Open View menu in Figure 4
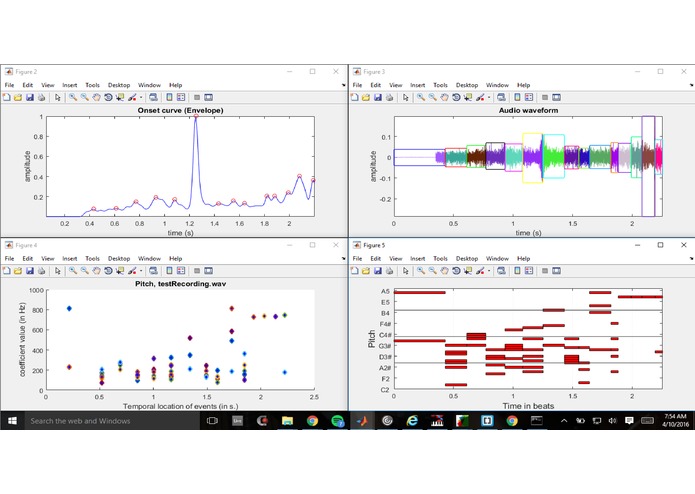This screenshot has width=695, height=494. point(47,258)
